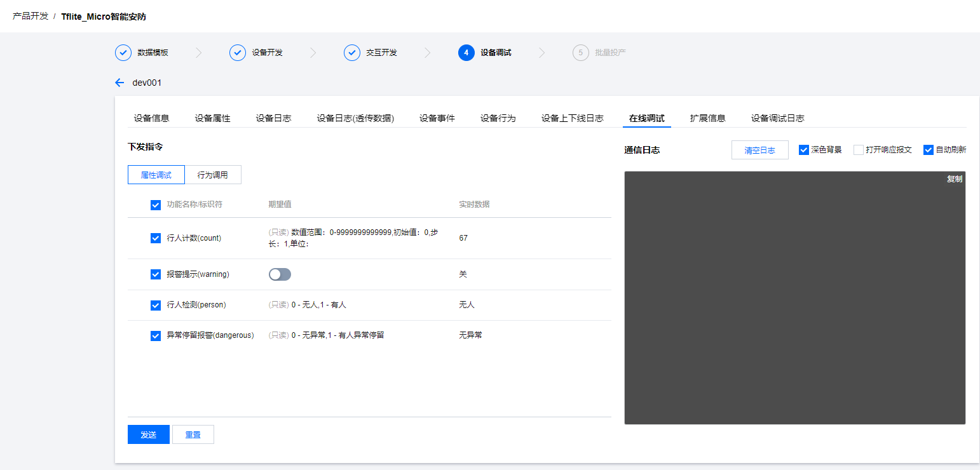Switch to the 设备属性 tab
The width and height of the screenshot is (980, 470).
pyautogui.click(x=213, y=118)
